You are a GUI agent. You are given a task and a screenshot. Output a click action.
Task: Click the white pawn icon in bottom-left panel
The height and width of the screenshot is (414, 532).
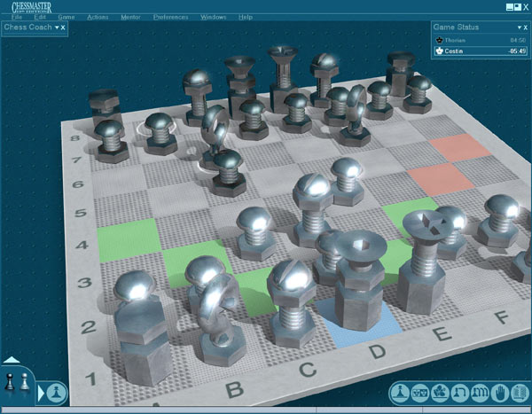click(24, 381)
